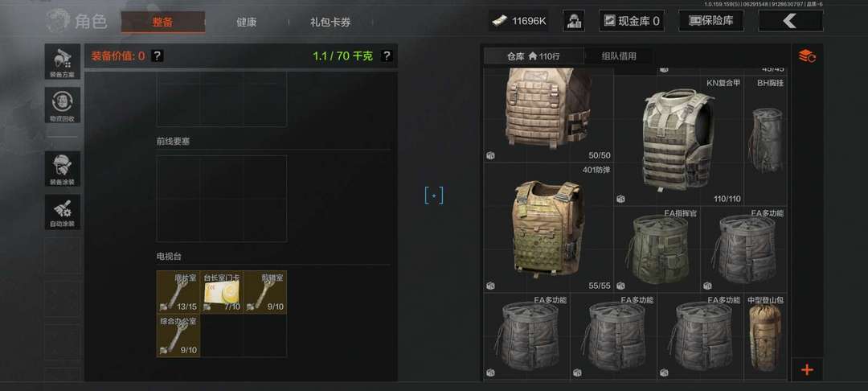This screenshot has width=868, height=391.
Task: Select the 组队借用 warehouse tab
Action: [618, 56]
